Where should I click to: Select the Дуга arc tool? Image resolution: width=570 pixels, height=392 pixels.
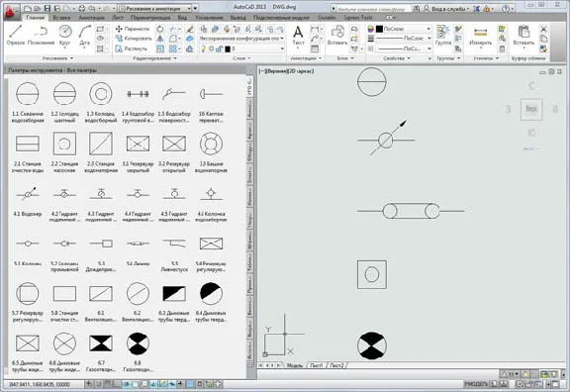85,36
